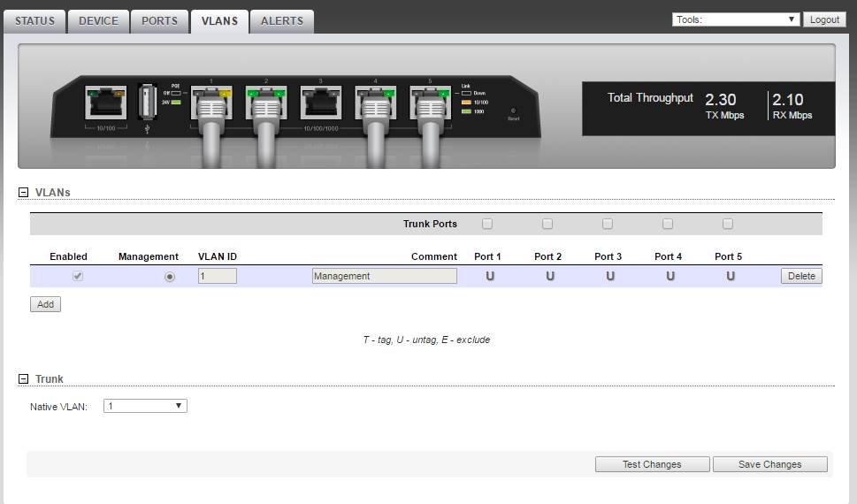Image resolution: width=857 pixels, height=504 pixels.
Task: Click the port 5 Ethernet jack on device image
Action: point(430,102)
